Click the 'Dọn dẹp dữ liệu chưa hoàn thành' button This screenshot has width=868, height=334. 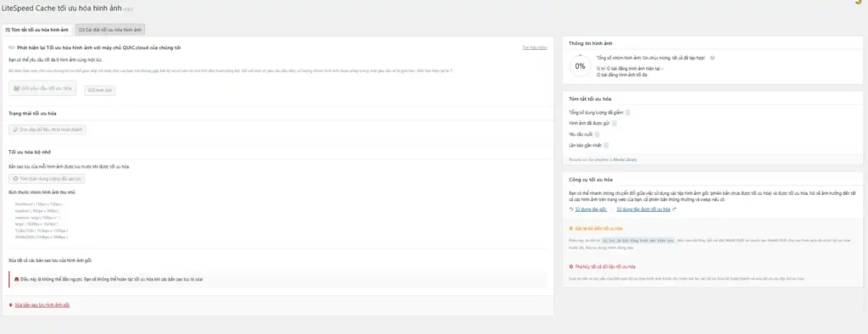tap(47, 129)
